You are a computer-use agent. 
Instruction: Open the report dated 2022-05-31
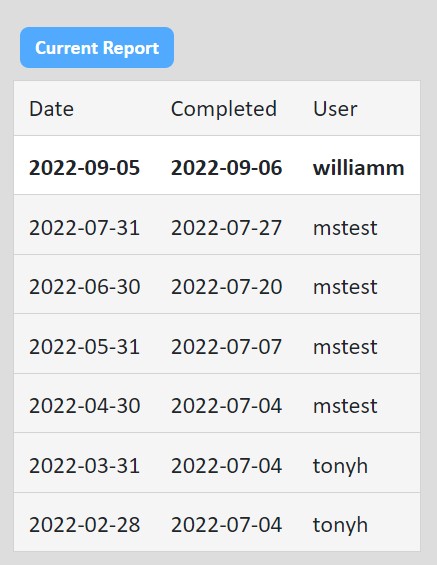tap(84, 347)
